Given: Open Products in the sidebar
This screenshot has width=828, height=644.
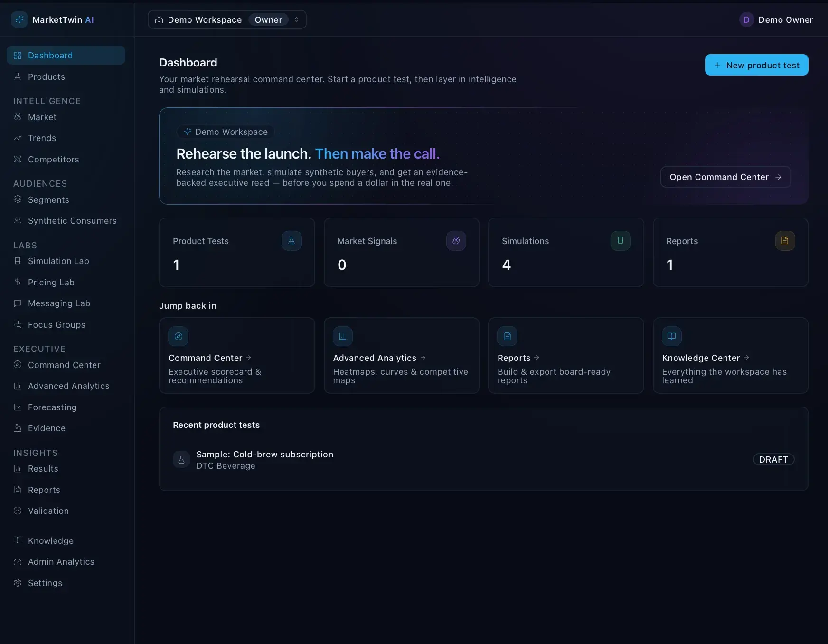Looking at the screenshot, I should [x=66, y=76].
